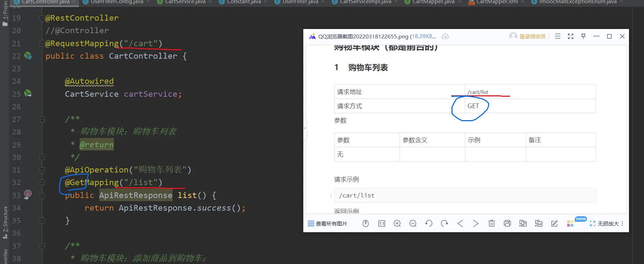Click the @return tag in the Javadoc
644x264 pixels.
(x=97, y=145)
